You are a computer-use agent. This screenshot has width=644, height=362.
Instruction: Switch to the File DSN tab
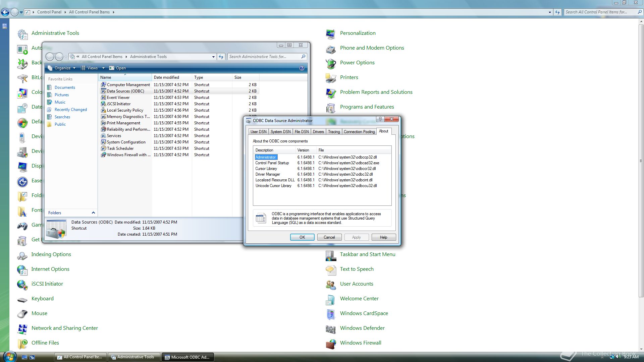coord(302,132)
